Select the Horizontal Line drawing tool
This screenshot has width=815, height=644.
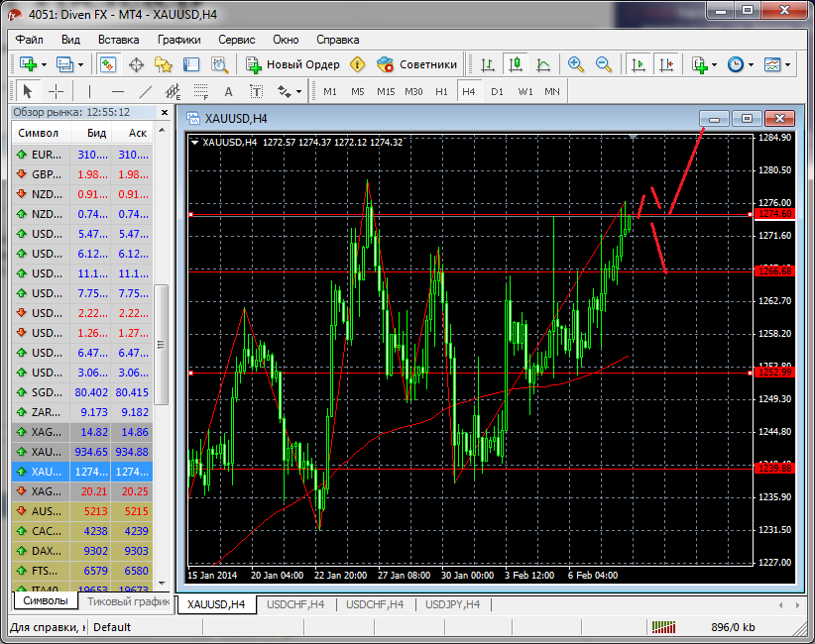(x=118, y=91)
